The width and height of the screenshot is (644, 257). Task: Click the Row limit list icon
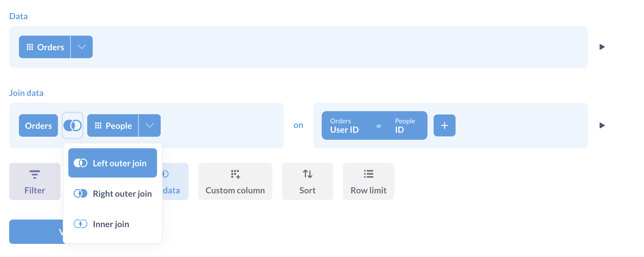[x=368, y=174]
